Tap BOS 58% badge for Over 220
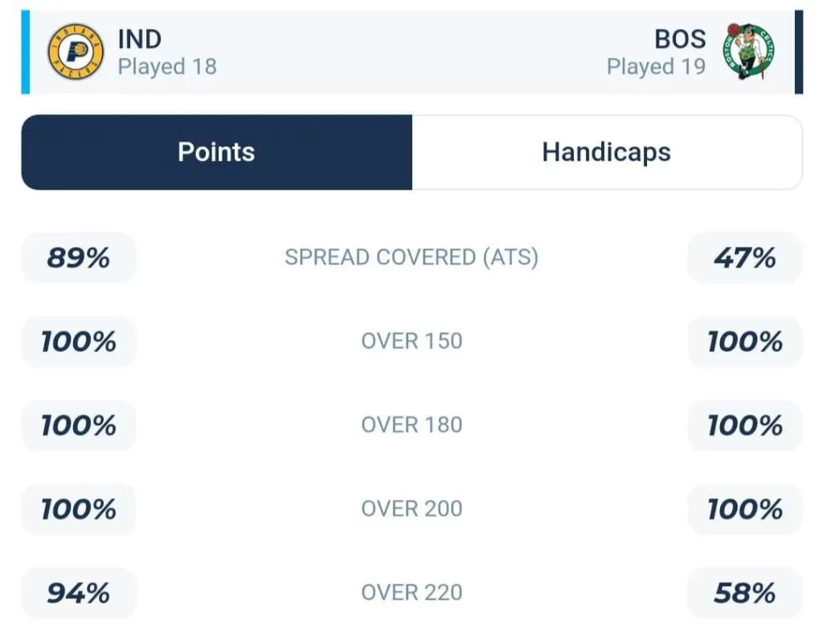 (745, 593)
